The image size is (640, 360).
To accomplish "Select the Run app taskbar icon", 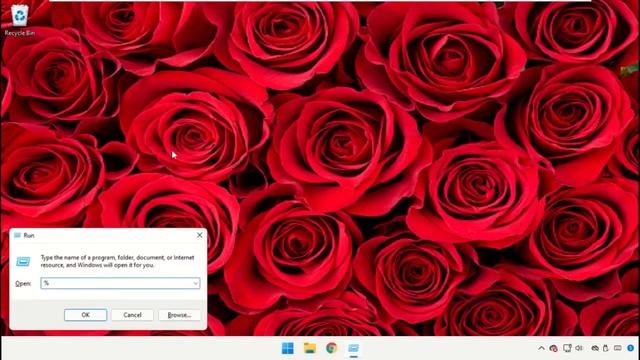I will (x=353, y=348).
